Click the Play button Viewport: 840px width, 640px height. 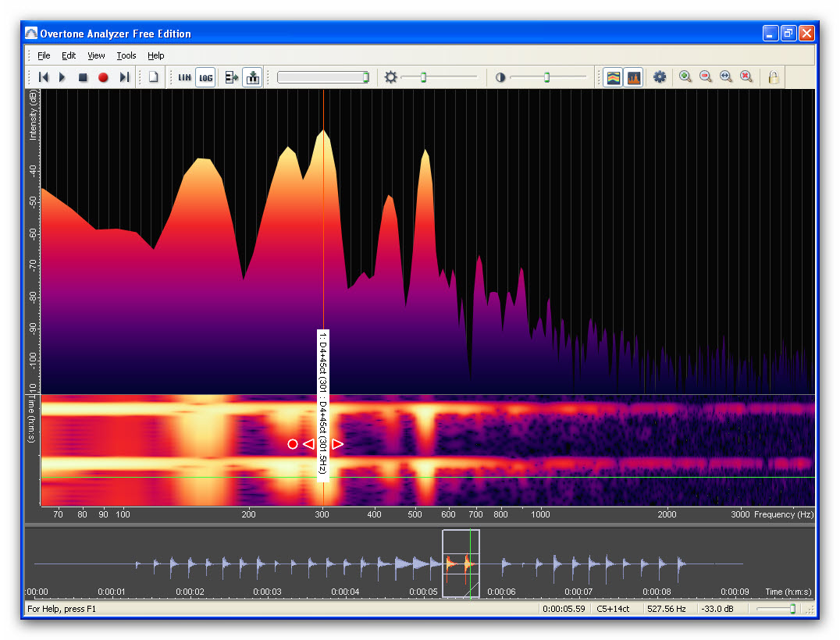tap(62, 77)
